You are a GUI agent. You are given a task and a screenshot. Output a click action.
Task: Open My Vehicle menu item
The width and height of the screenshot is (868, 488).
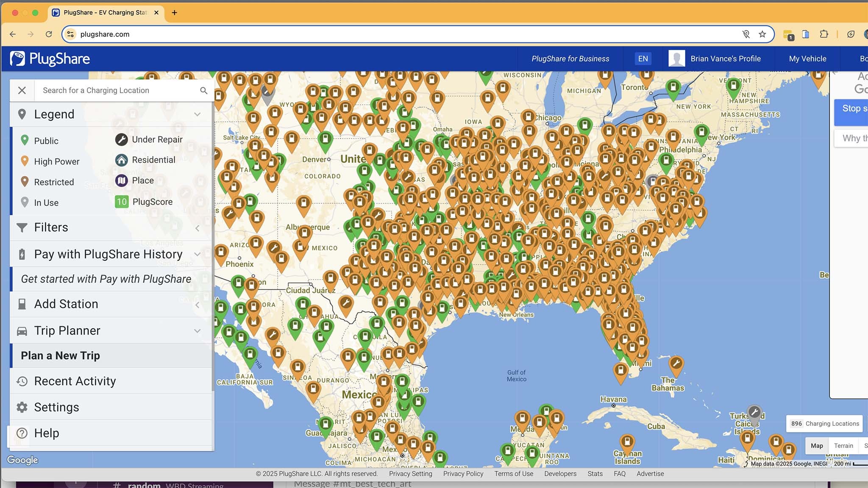807,58
